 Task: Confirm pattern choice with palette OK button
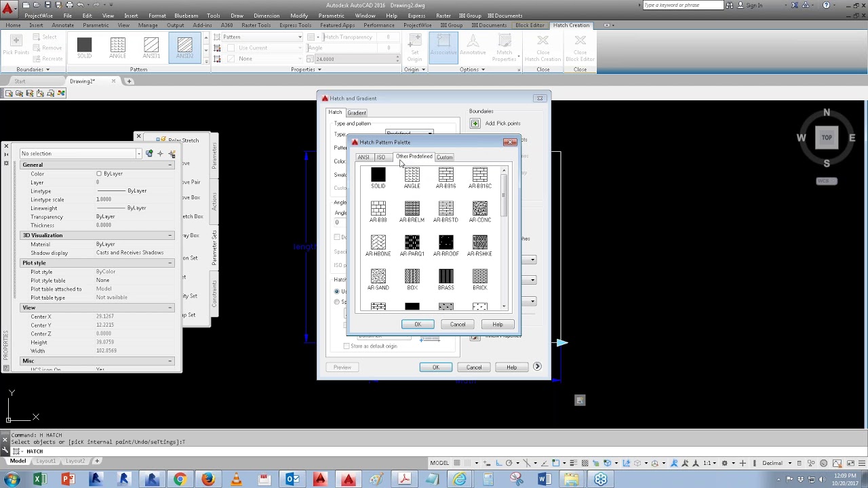(x=418, y=325)
